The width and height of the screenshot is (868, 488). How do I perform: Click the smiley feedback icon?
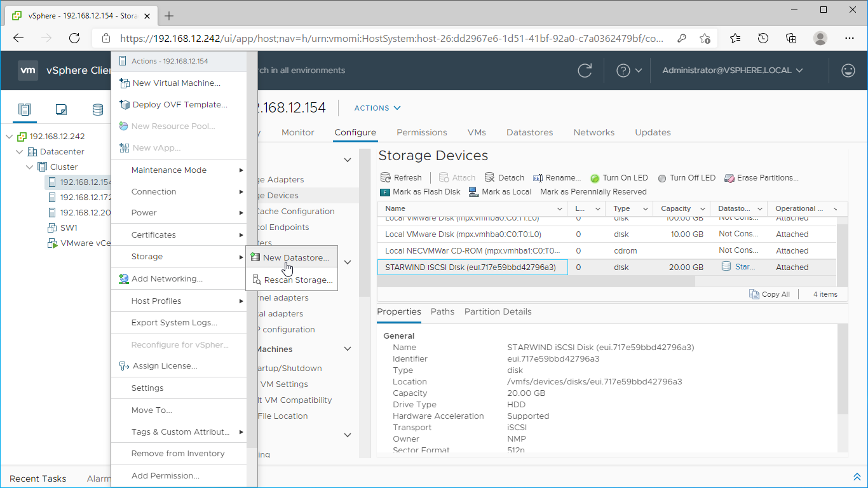(848, 71)
